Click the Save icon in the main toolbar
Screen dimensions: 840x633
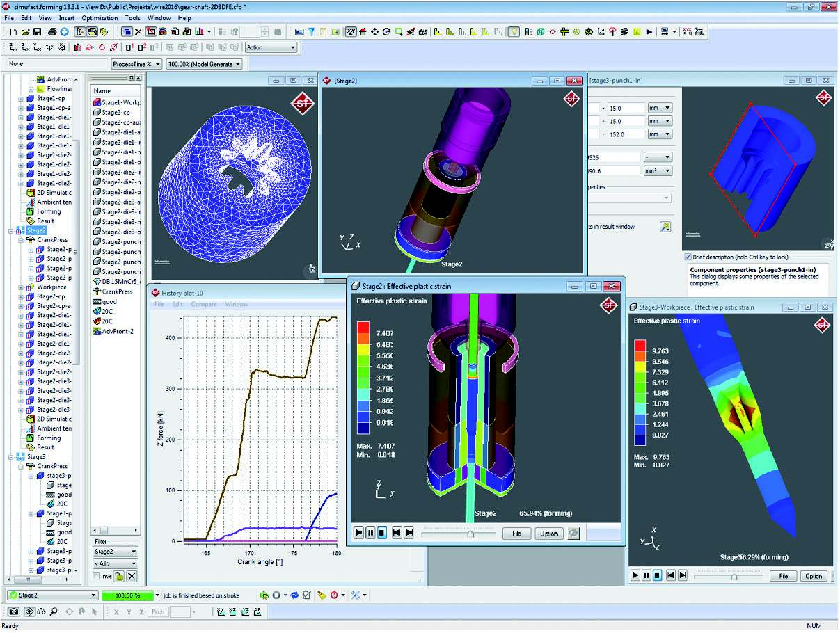tap(37, 32)
